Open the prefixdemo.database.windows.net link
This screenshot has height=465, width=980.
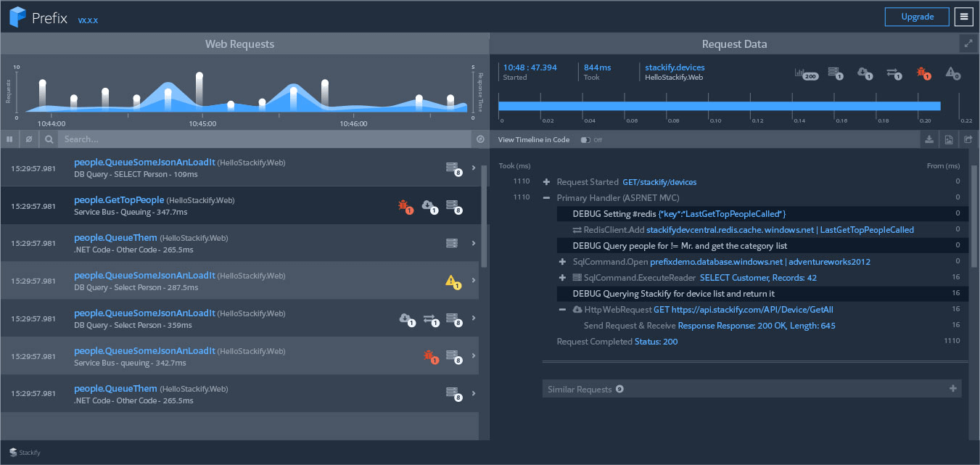[x=716, y=262]
